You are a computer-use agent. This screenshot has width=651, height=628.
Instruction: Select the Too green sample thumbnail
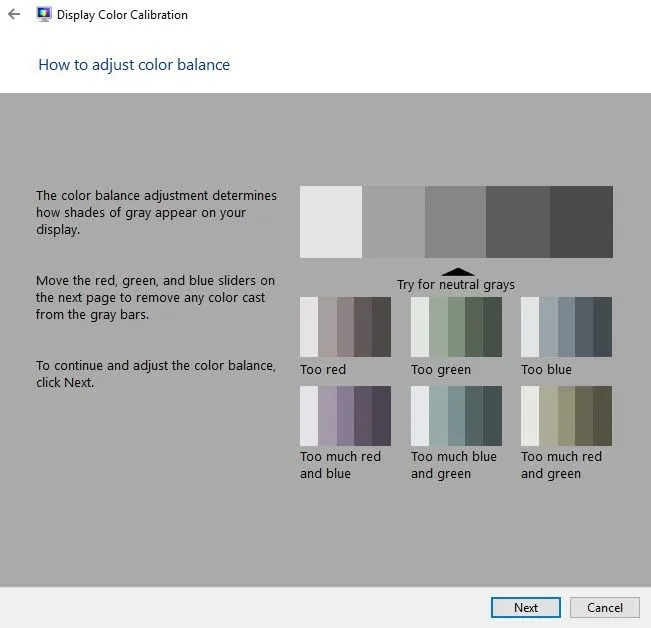[x=456, y=327]
